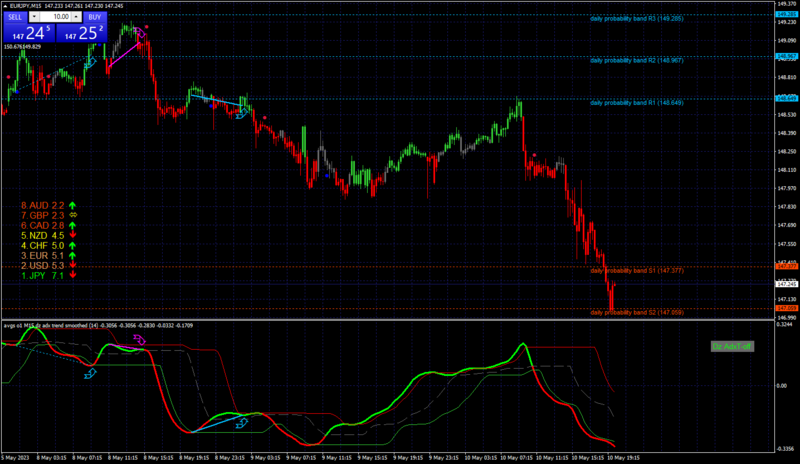Select the daily probability band R3 label

click(637, 19)
